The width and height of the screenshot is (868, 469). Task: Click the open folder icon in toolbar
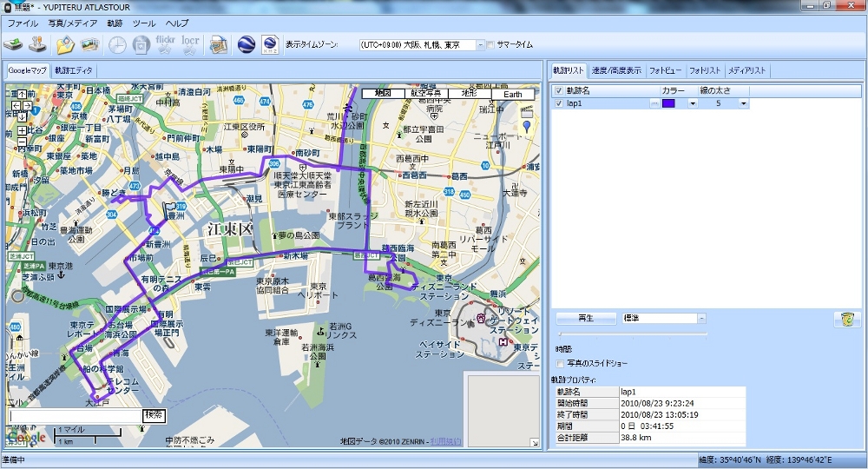click(64, 44)
